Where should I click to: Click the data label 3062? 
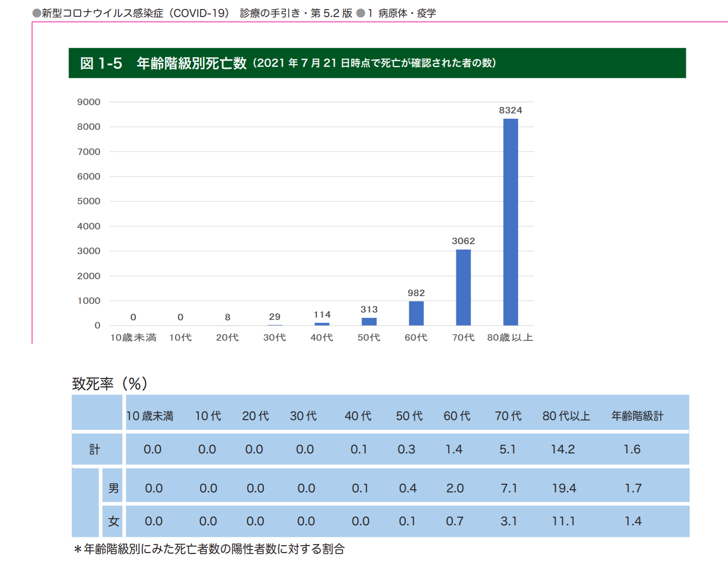tap(463, 241)
